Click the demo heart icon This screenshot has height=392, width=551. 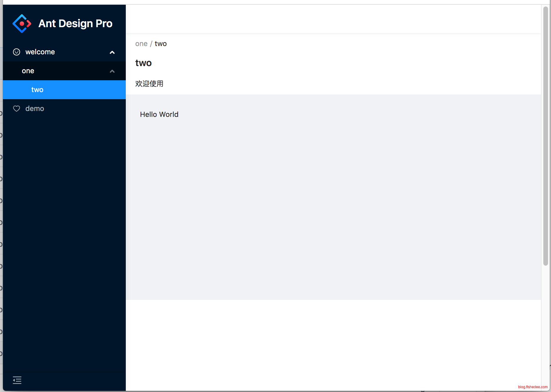(x=17, y=109)
